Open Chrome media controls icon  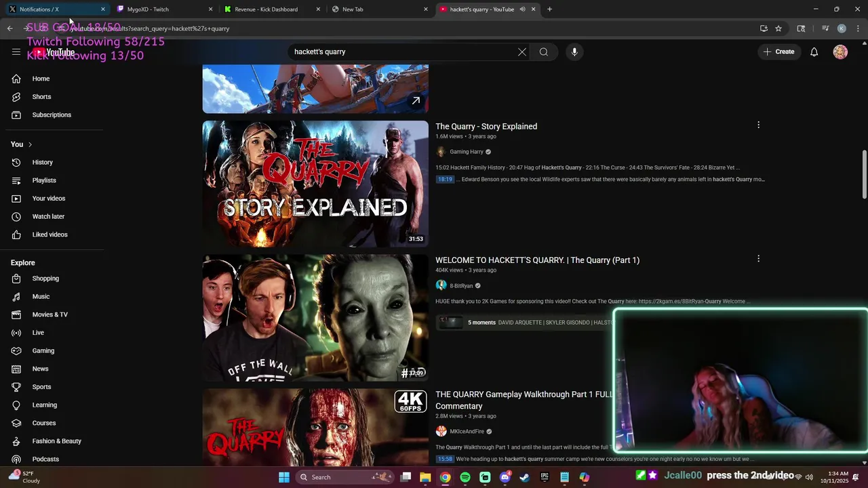point(825,28)
